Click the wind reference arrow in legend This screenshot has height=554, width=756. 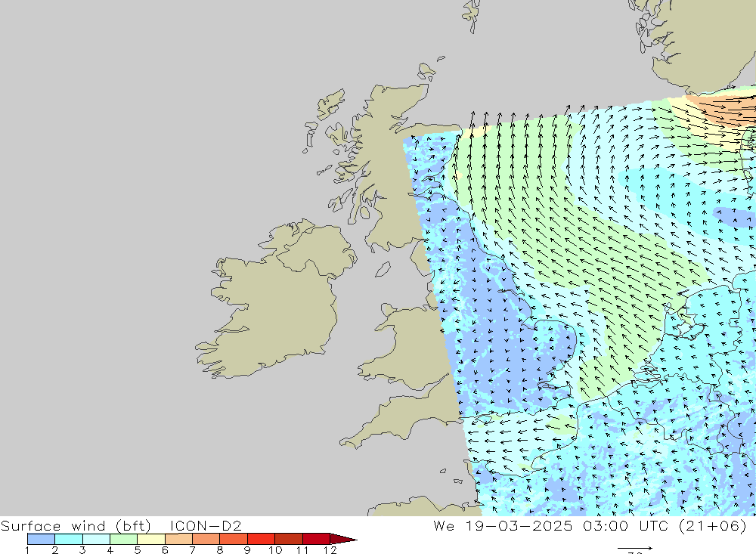635,548
